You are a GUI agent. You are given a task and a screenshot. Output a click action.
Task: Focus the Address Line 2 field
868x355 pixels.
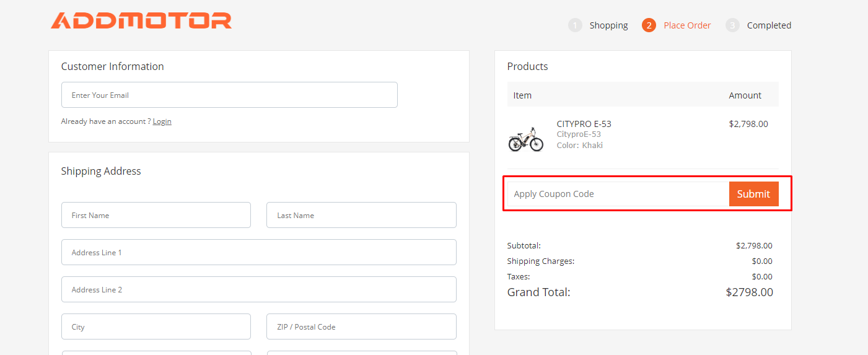[x=259, y=289]
